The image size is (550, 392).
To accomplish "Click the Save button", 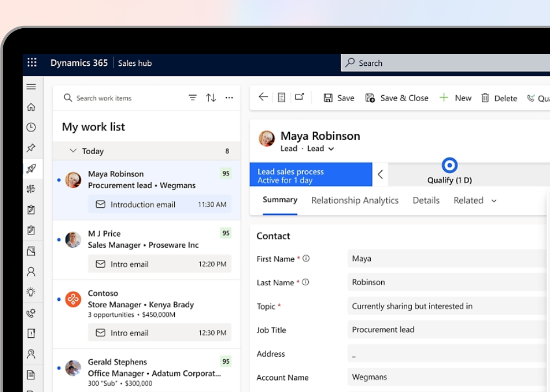I will 339,98.
